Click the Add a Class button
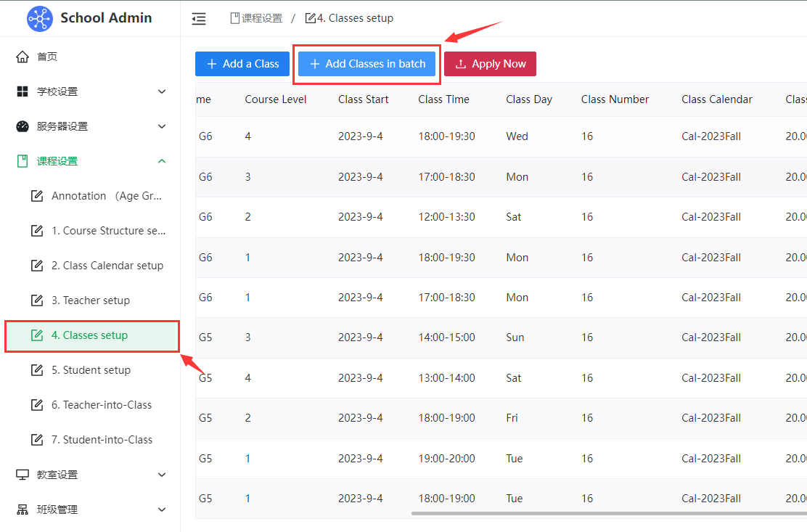Viewport: 807px width, 532px height. 242,64
